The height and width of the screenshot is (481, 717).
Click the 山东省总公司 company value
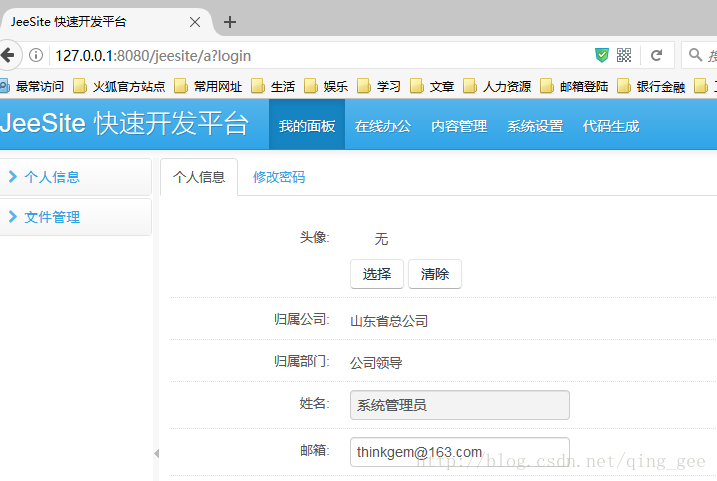[389, 321]
